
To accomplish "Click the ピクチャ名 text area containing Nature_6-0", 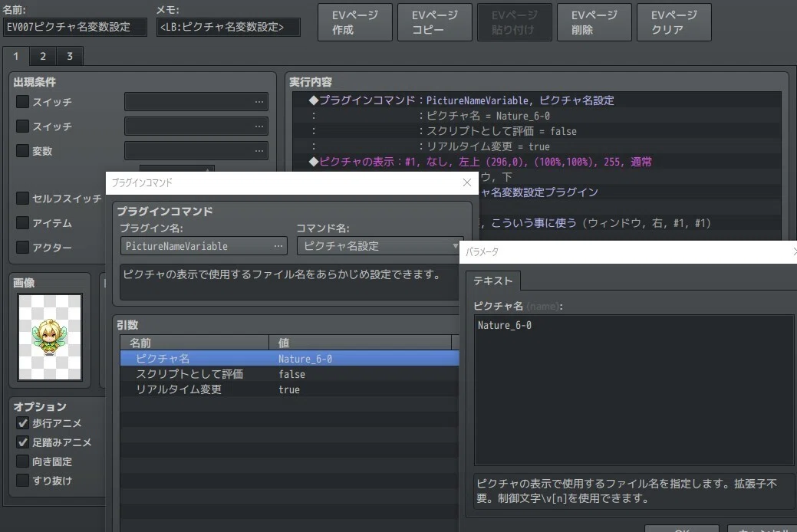I will coord(634,389).
